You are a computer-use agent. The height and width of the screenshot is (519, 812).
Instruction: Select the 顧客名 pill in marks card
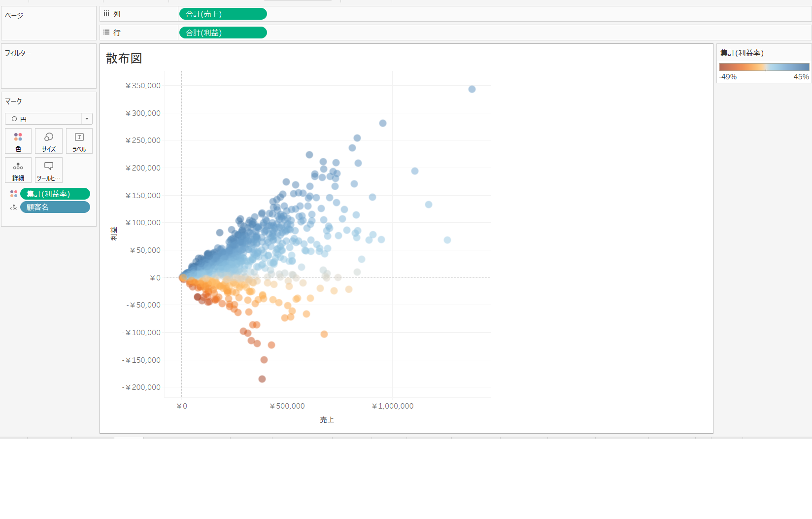click(x=55, y=207)
